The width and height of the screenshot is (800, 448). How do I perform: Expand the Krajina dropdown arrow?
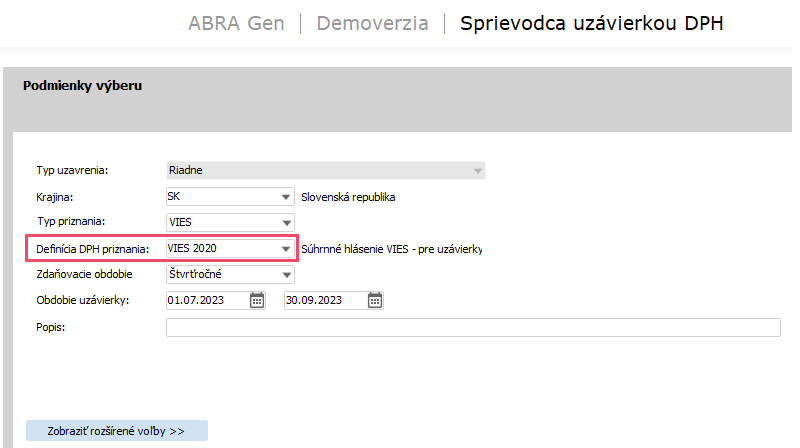pyautogui.click(x=286, y=197)
